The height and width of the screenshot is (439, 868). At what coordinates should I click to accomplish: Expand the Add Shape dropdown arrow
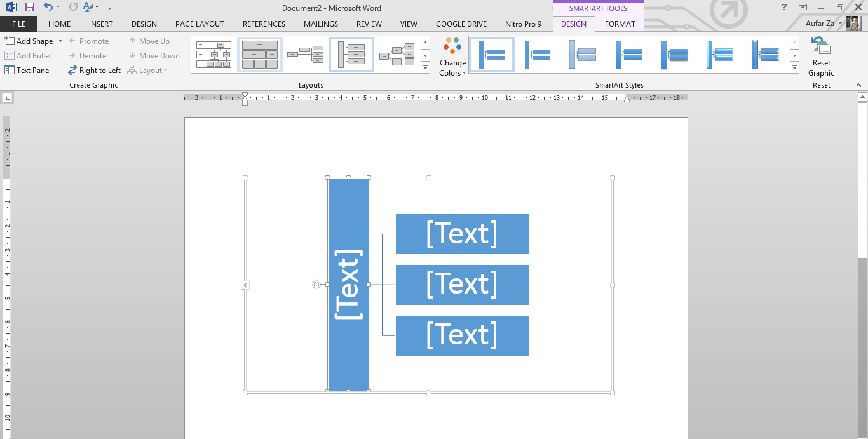point(60,41)
